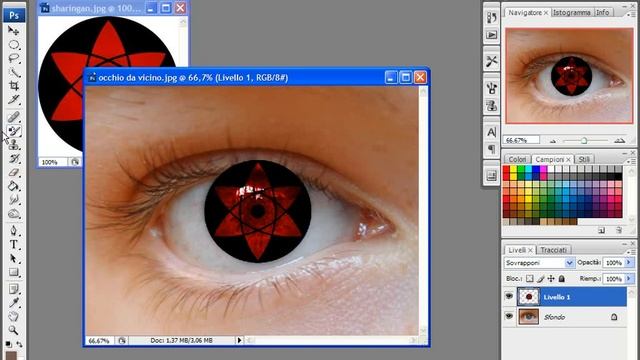Select the Move tool
This screenshot has height=360, width=640.
[x=13, y=31]
